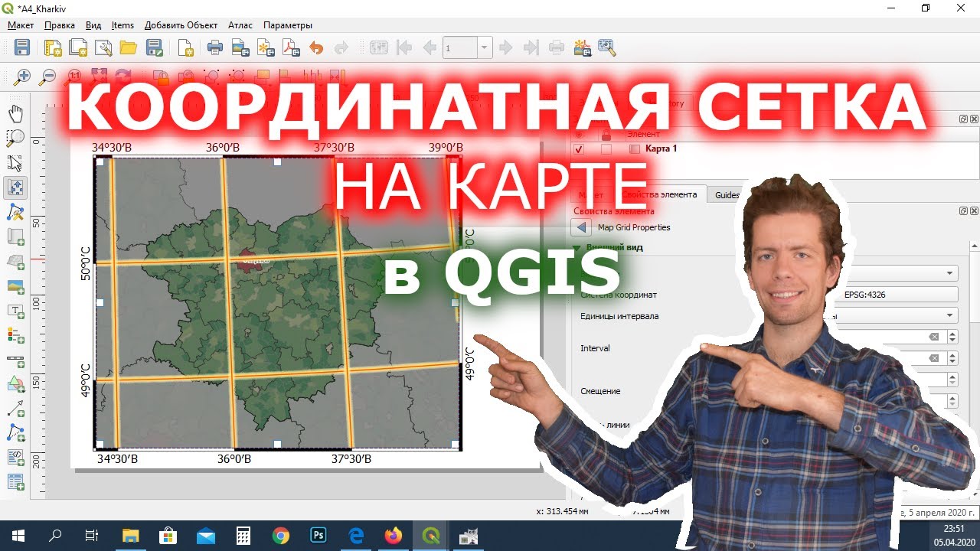The height and width of the screenshot is (551, 980).
Task: Switch to the Guides tab
Action: pyautogui.click(x=727, y=194)
